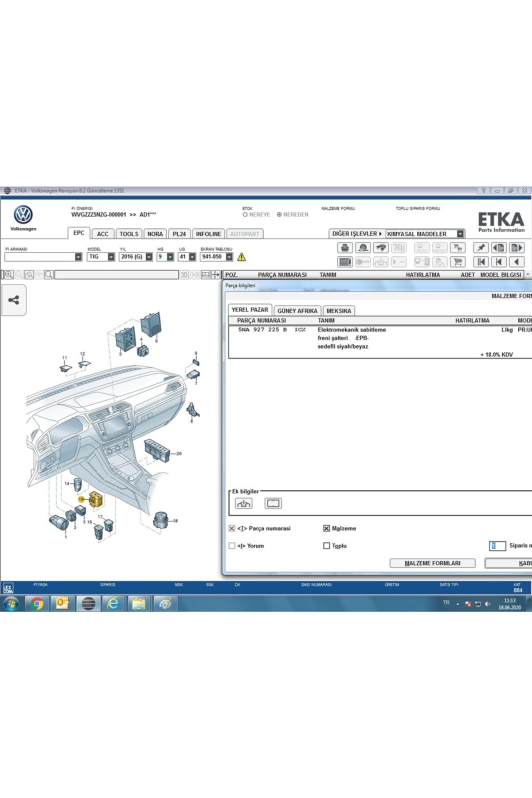
Task: Switch to the GÜNEY AFRIKA tab
Action: [297, 311]
